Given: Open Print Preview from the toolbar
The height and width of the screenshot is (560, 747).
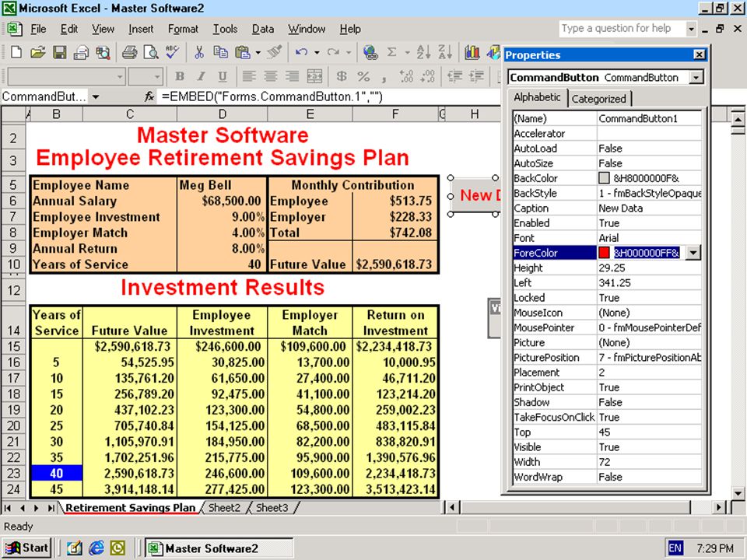Looking at the screenshot, I should click(x=151, y=52).
